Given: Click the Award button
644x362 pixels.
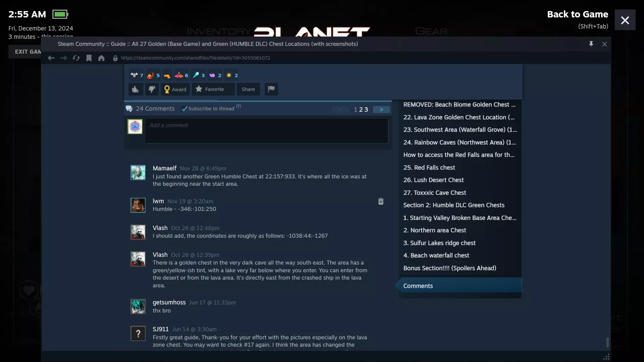Looking at the screenshot, I should 175,89.
